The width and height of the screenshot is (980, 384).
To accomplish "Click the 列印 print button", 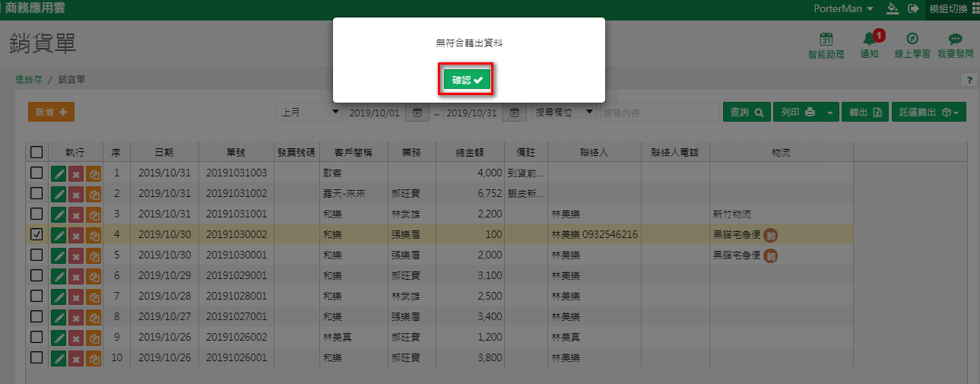I will click(x=798, y=113).
